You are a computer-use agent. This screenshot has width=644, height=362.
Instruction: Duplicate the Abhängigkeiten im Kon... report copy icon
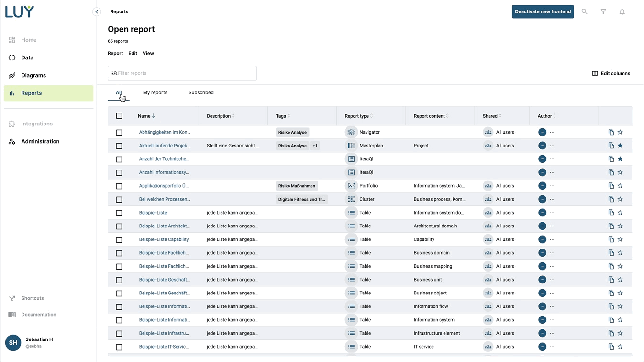click(x=611, y=132)
